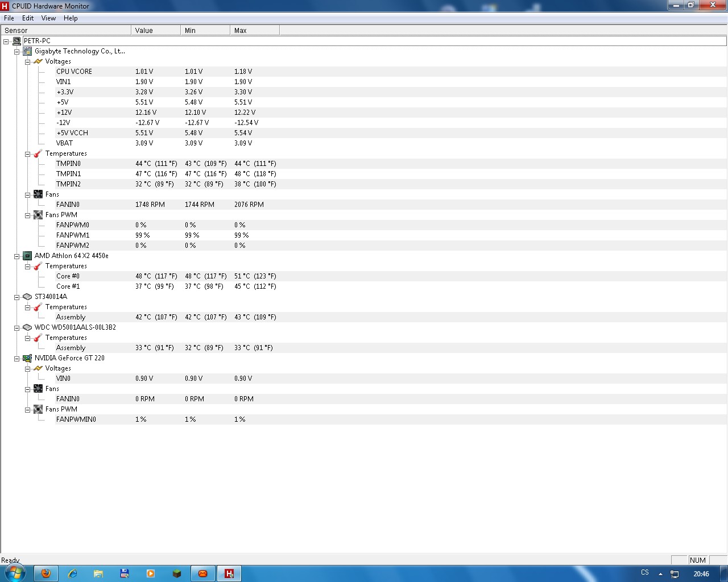Click the Gigabyte Technology motherboard icon

pyautogui.click(x=27, y=51)
